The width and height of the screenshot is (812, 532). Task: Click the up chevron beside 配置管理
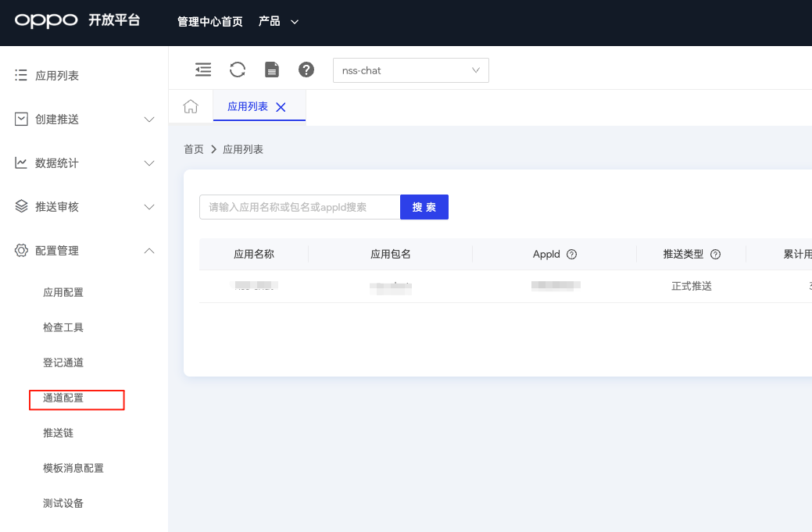(x=149, y=251)
